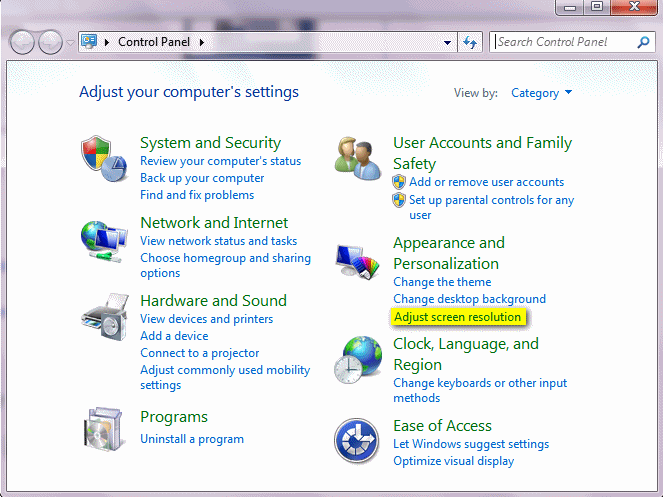Open the Appearance and Personalization monitor icon

click(x=358, y=261)
